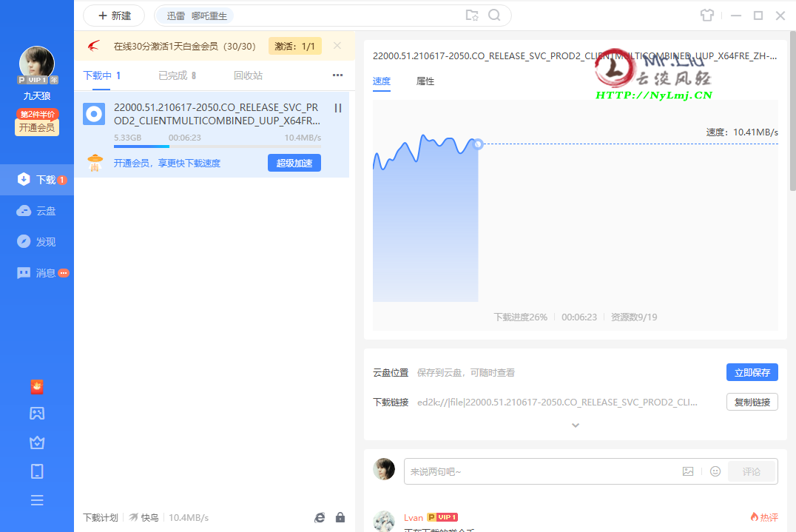The width and height of the screenshot is (796, 532).
Task: Open the favorites folder icon in search bar
Action: [472, 16]
